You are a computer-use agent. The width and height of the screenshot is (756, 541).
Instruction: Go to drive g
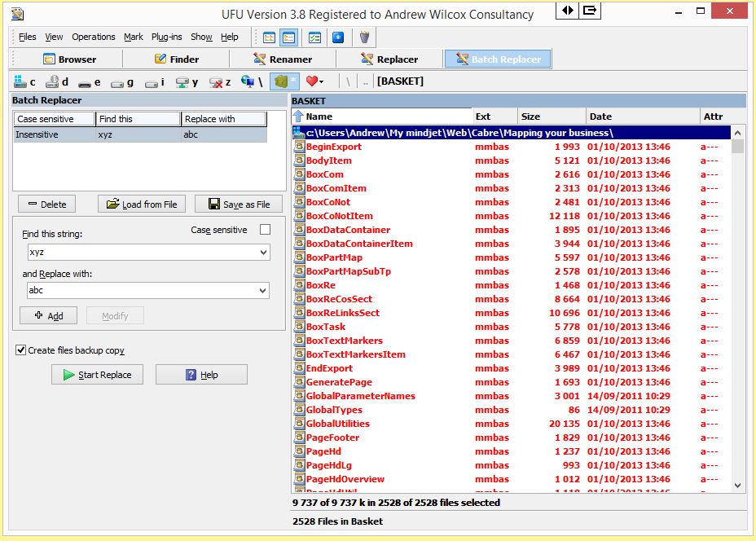click(x=122, y=82)
